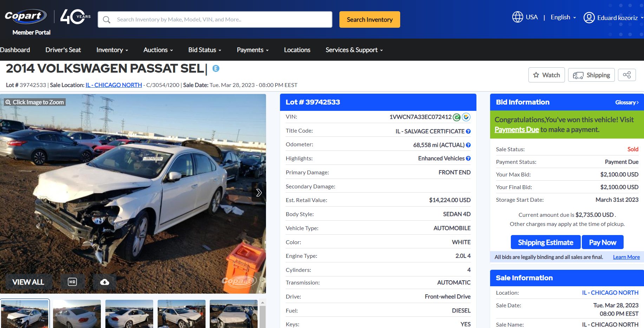This screenshot has width=644, height=328.
Task: Open the Locations page
Action: pyautogui.click(x=297, y=50)
